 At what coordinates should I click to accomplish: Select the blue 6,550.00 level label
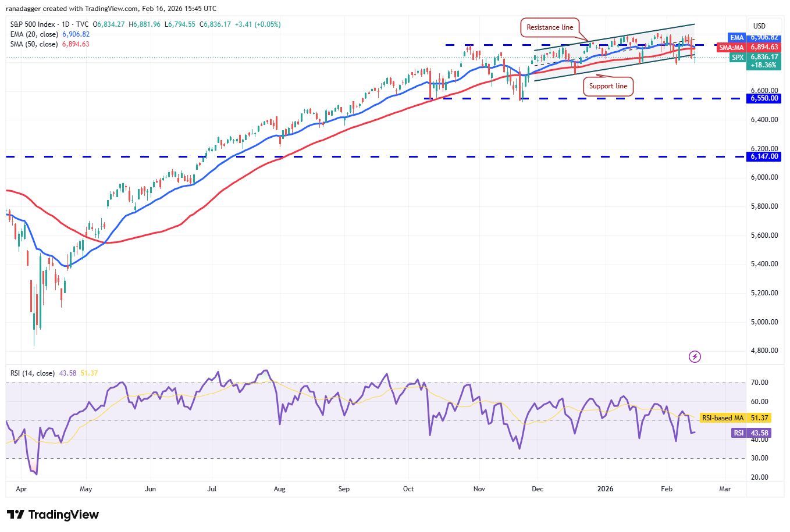(x=763, y=98)
